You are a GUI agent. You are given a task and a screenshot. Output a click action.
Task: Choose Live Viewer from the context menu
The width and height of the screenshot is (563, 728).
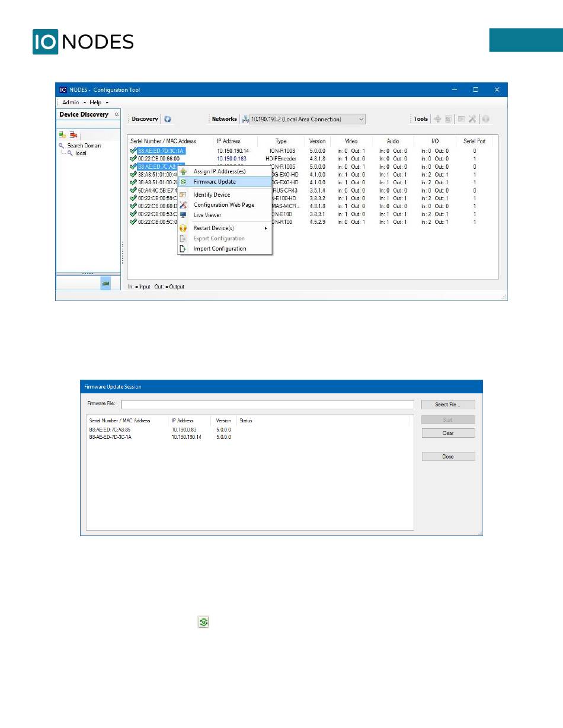point(225,215)
